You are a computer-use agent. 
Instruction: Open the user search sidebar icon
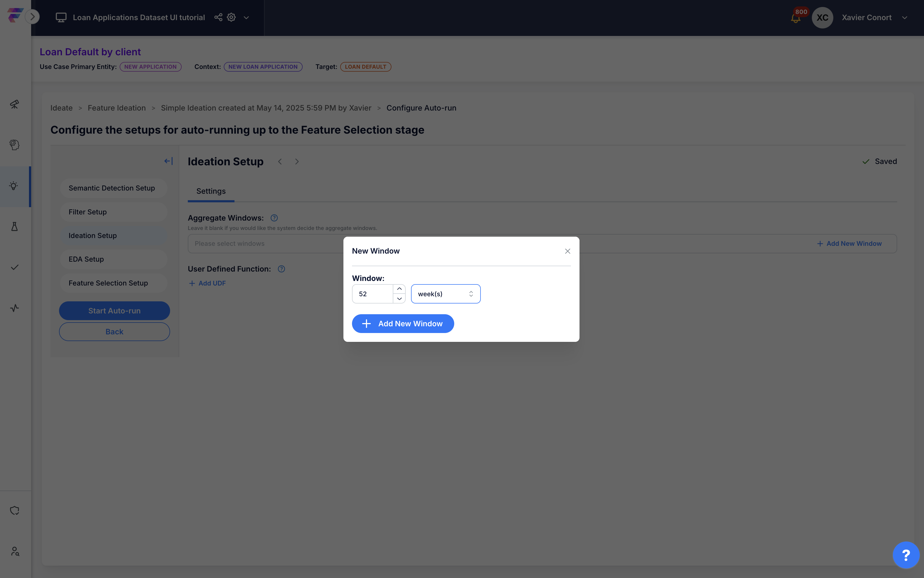pos(14,551)
